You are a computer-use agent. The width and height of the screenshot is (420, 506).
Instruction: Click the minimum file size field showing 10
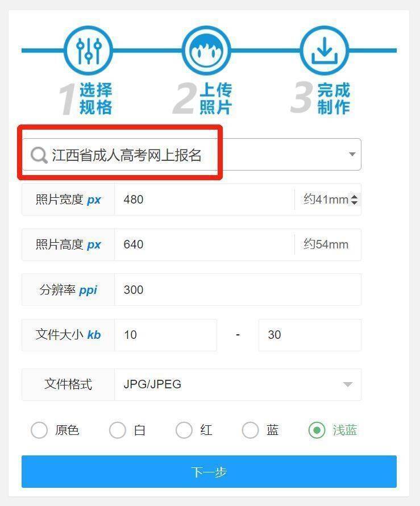click(x=165, y=335)
